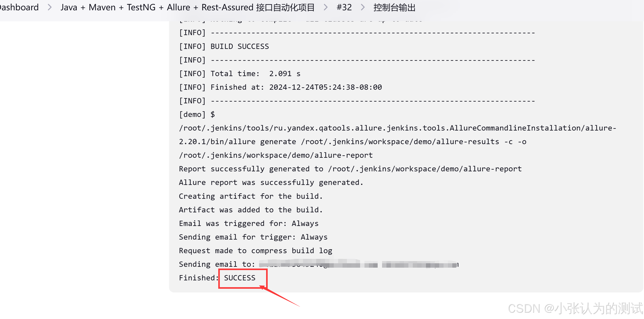Click the 'Total time: 2.091 s' line
644x319 pixels.
click(x=240, y=74)
